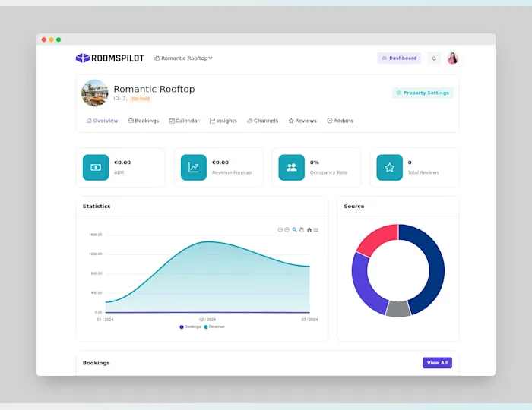The width and height of the screenshot is (532, 410).
Task: Reset chart zoom with home icon
Action: (309, 230)
